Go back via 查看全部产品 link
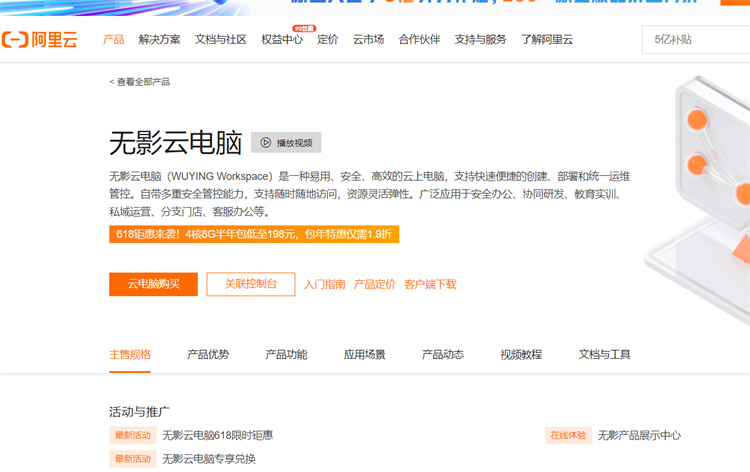The image size is (750, 472). [x=140, y=82]
